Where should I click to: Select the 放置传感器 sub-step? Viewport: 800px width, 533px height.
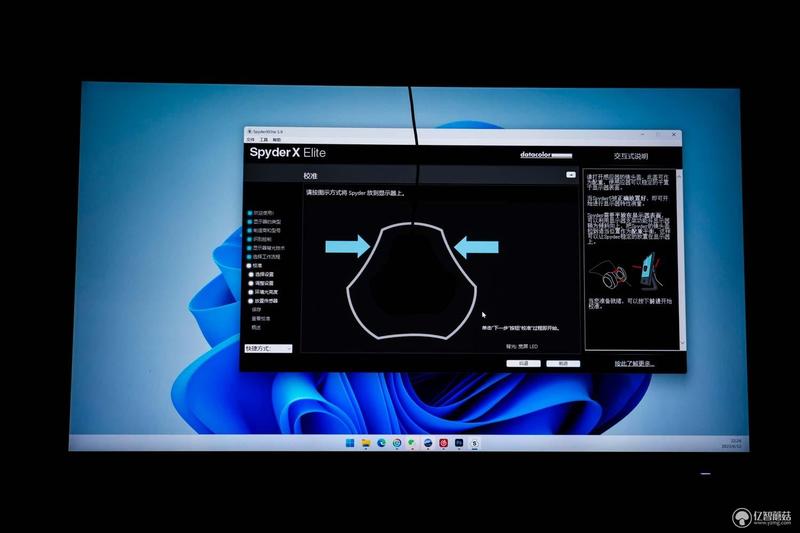tap(263, 301)
